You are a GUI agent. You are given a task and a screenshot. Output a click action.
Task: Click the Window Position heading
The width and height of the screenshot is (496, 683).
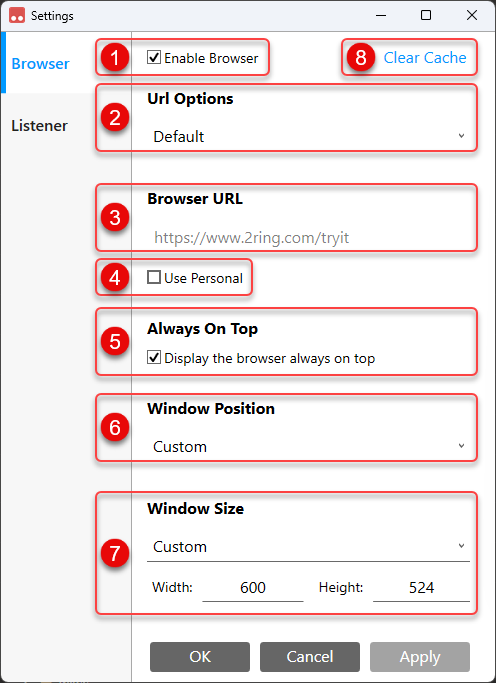pyautogui.click(x=211, y=409)
